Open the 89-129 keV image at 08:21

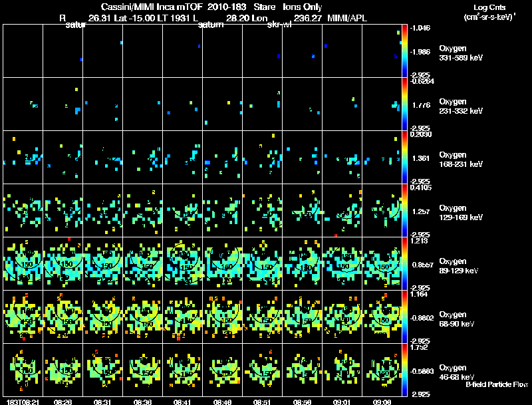pyautogui.click(x=23, y=263)
